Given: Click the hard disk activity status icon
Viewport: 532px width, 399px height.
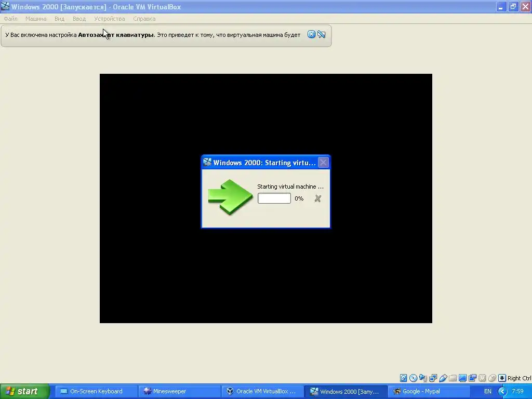Looking at the screenshot, I should coord(403,378).
